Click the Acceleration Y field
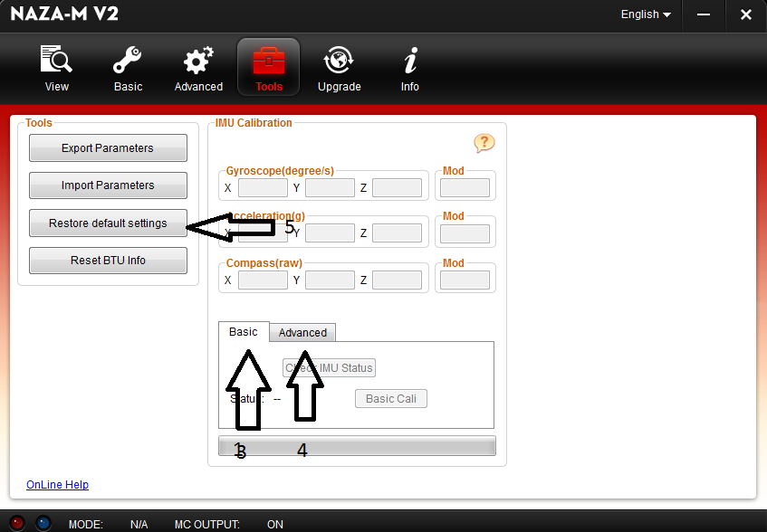This screenshot has width=767, height=532. click(x=331, y=233)
